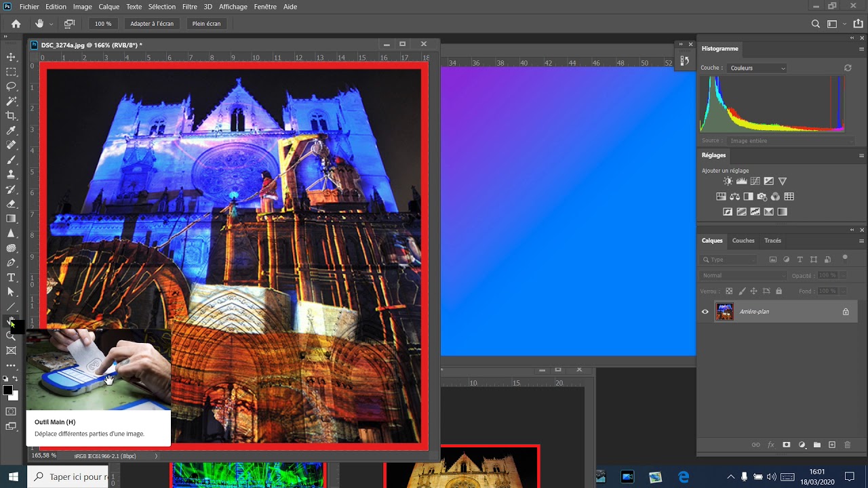868x488 pixels.
Task: Add an Invert adjustment
Action: [728, 211]
